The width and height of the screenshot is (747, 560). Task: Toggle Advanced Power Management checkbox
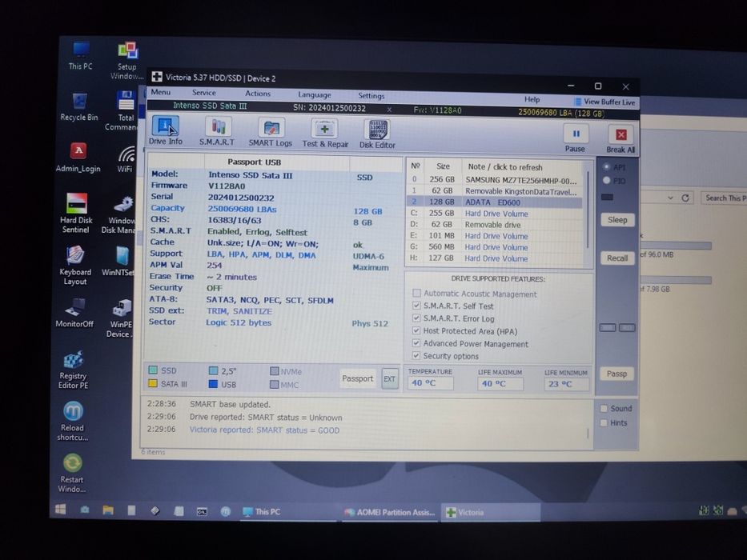(x=416, y=342)
